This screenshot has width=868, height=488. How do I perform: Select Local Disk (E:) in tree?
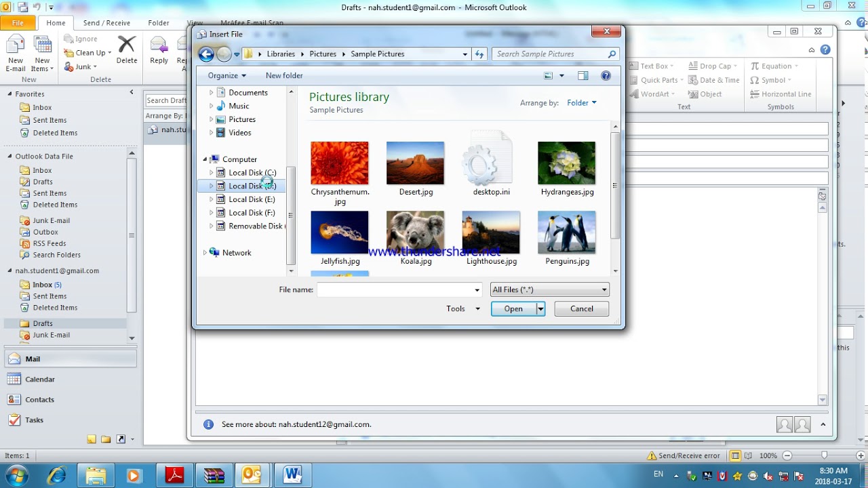point(252,200)
